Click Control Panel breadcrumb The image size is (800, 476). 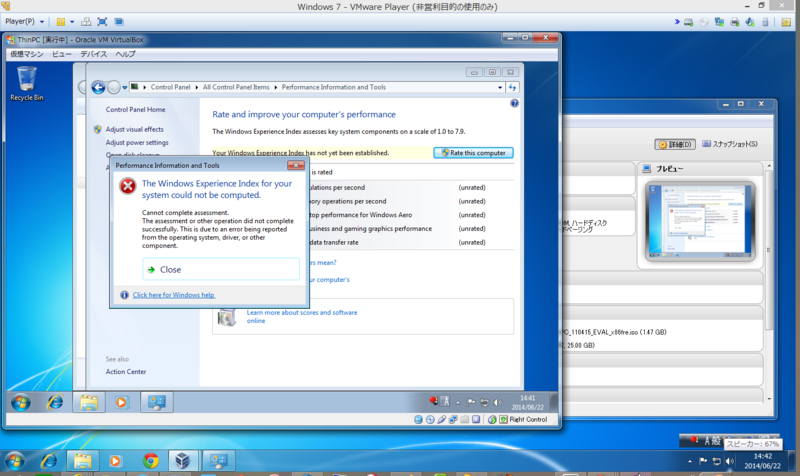click(x=170, y=87)
